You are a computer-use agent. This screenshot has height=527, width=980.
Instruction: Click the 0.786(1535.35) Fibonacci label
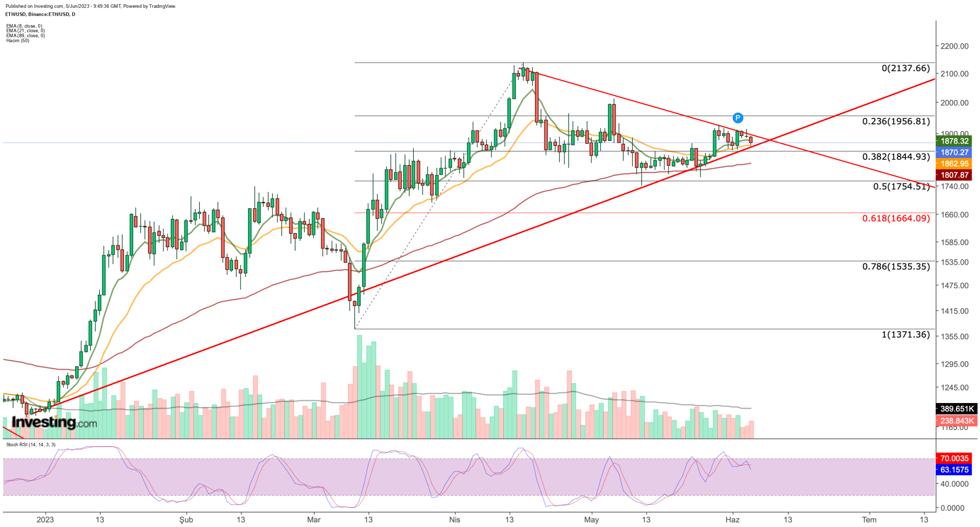[896, 266]
